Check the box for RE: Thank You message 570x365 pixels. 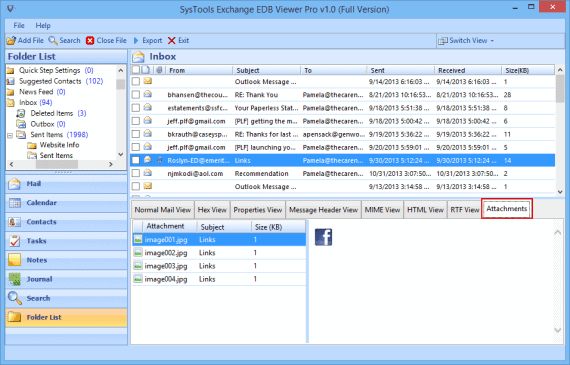click(136, 95)
